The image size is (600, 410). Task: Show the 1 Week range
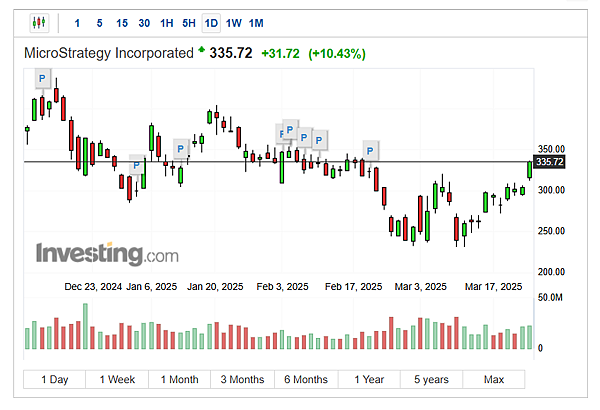(117, 379)
